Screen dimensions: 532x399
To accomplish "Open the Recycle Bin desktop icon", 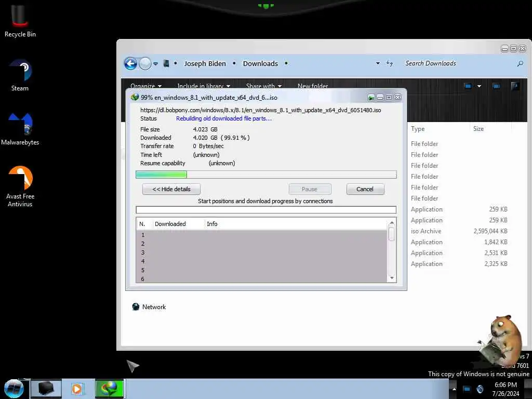I will 20,21.
